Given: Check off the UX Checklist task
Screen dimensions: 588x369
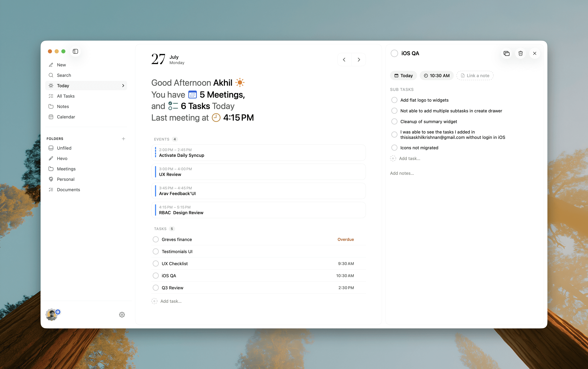Looking at the screenshot, I should tap(156, 263).
